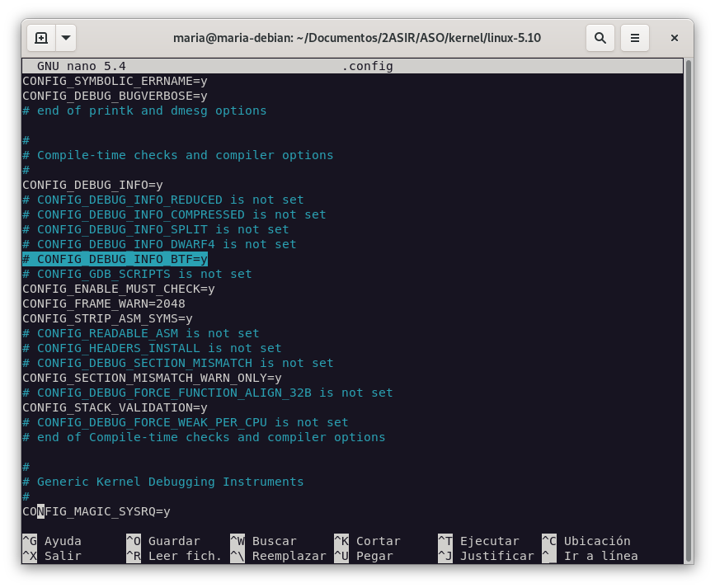The image size is (715, 588).
Task: Click the terminal search magnifier icon
Action: [x=600, y=38]
